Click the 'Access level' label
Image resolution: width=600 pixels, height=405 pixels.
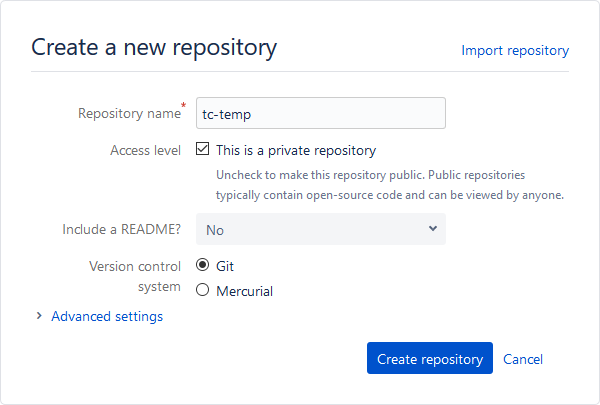(145, 151)
